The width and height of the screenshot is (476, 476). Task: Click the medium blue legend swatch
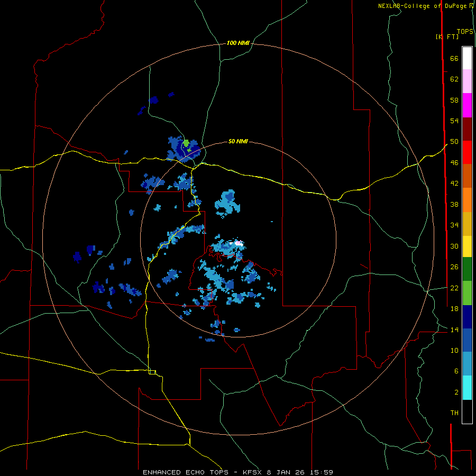point(467,340)
